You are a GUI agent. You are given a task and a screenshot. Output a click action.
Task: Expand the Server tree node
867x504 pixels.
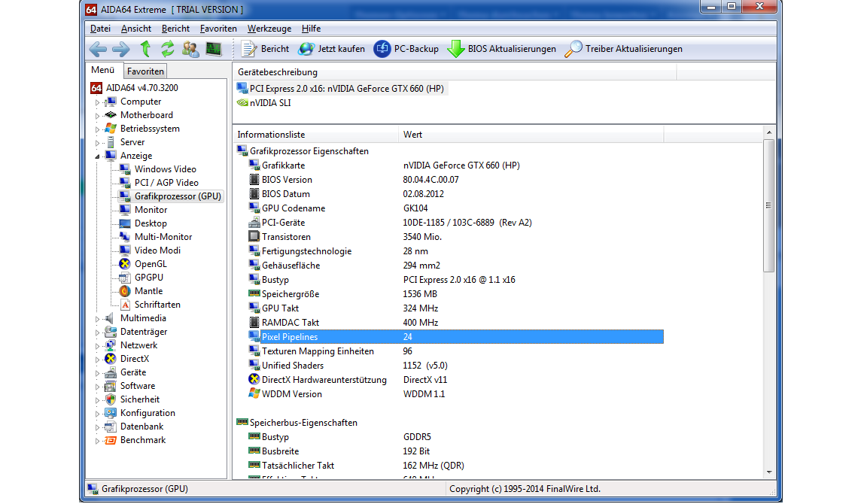point(97,143)
